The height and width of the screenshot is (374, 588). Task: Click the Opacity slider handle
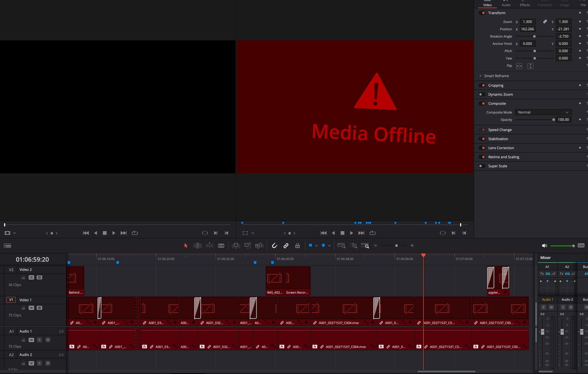click(553, 120)
